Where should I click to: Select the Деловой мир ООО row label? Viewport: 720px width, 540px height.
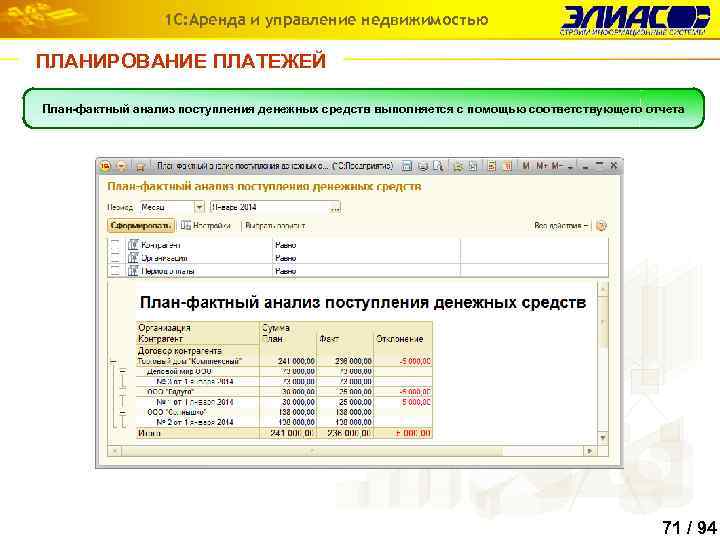point(179,371)
